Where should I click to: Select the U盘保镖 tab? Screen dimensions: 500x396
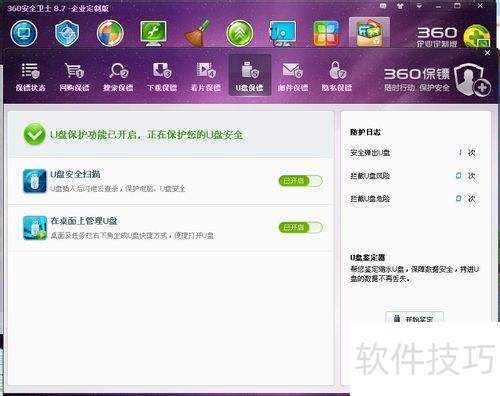[249, 75]
